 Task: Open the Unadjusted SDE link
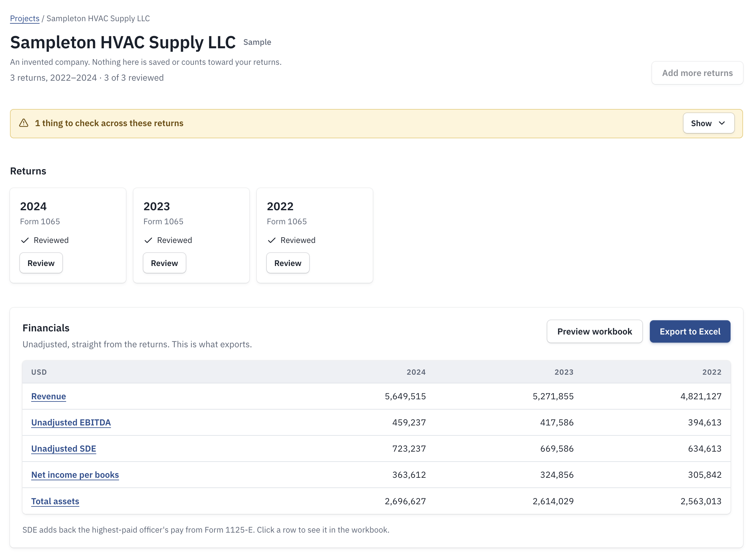click(x=64, y=448)
